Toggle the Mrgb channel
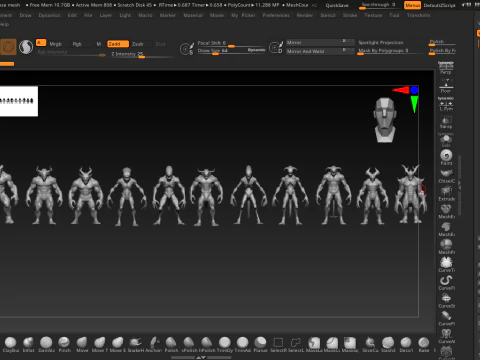 56,44
